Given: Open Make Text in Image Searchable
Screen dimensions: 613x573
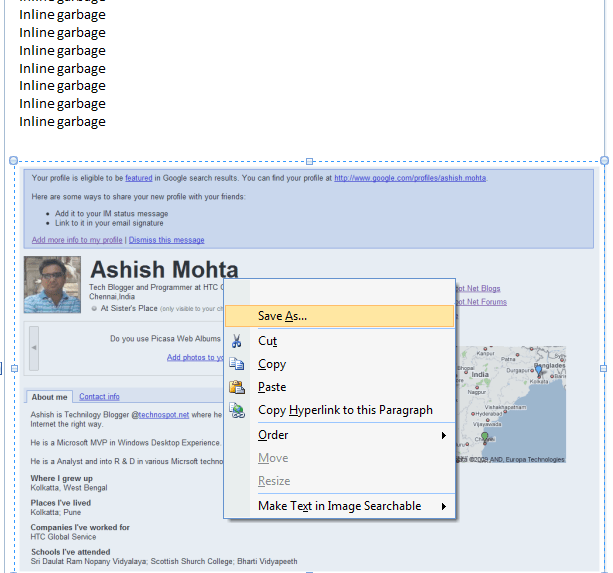Looking at the screenshot, I should pos(339,506).
